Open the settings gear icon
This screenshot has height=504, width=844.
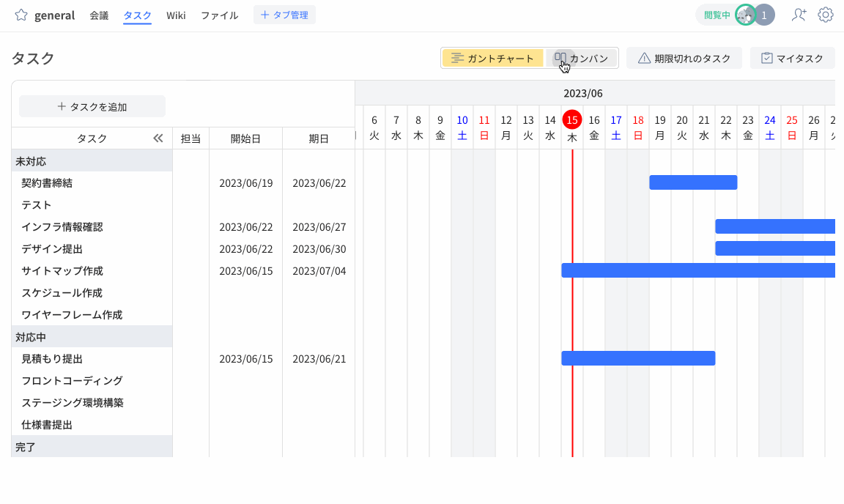[826, 15]
